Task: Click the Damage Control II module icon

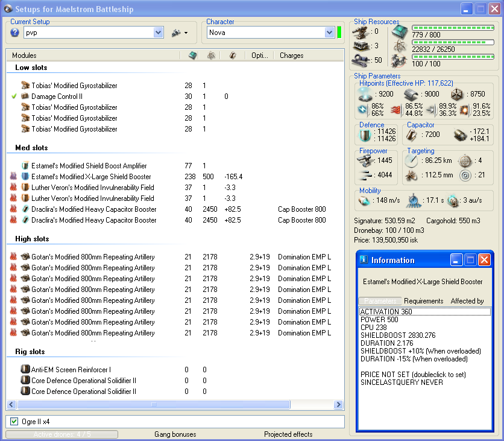Action: click(25, 97)
